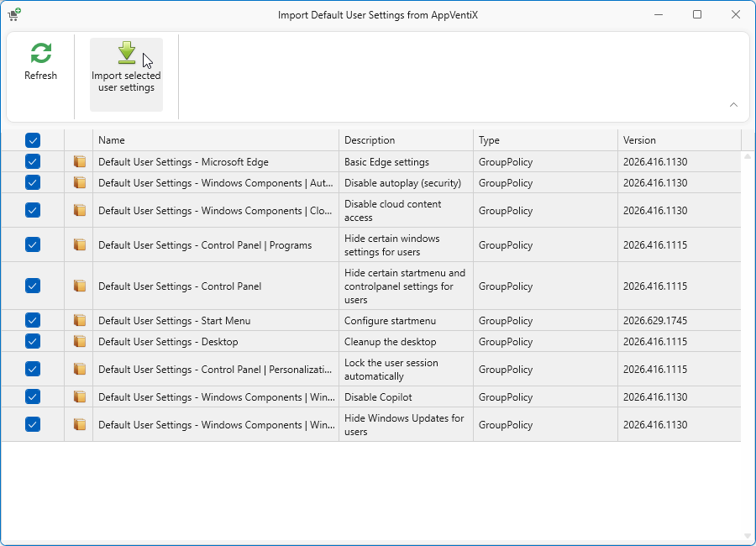The width and height of the screenshot is (756, 546).
Task: Click package icon for Hide Windows Updates row
Action: click(x=80, y=424)
